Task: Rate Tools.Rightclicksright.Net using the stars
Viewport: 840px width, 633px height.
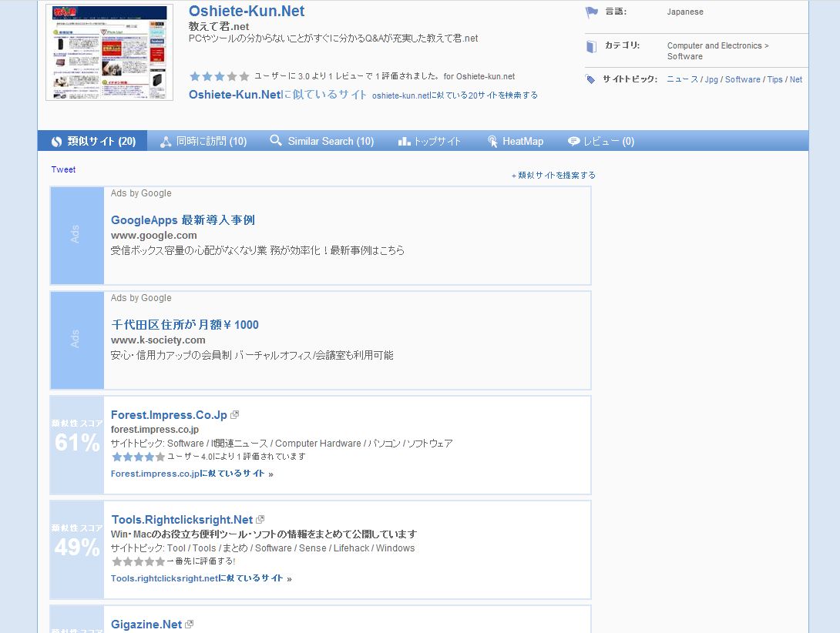Action: 138,561
